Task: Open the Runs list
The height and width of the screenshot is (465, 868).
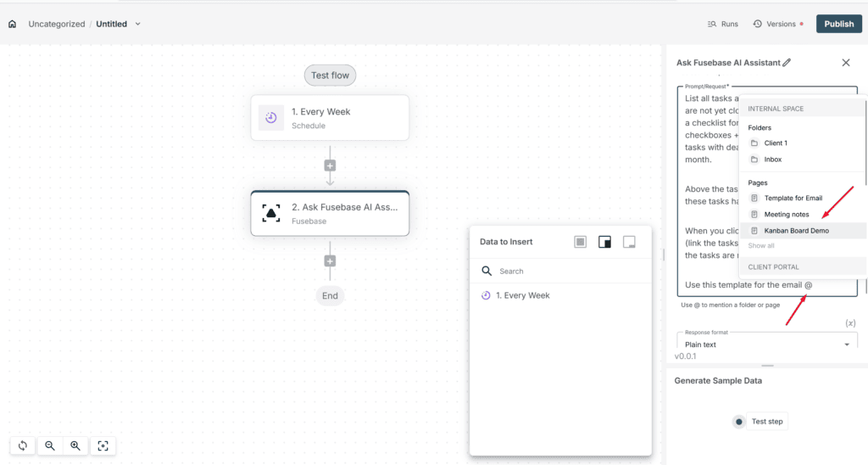Action: [722, 24]
